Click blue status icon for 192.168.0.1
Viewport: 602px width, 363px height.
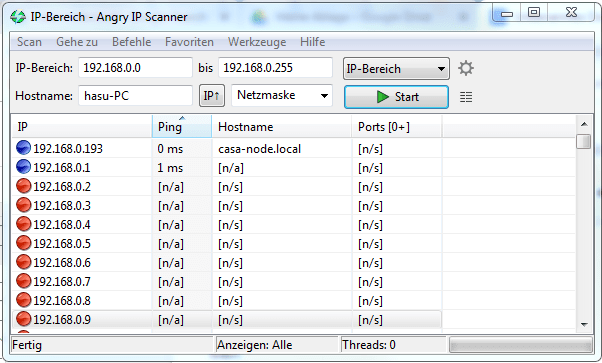point(23,167)
